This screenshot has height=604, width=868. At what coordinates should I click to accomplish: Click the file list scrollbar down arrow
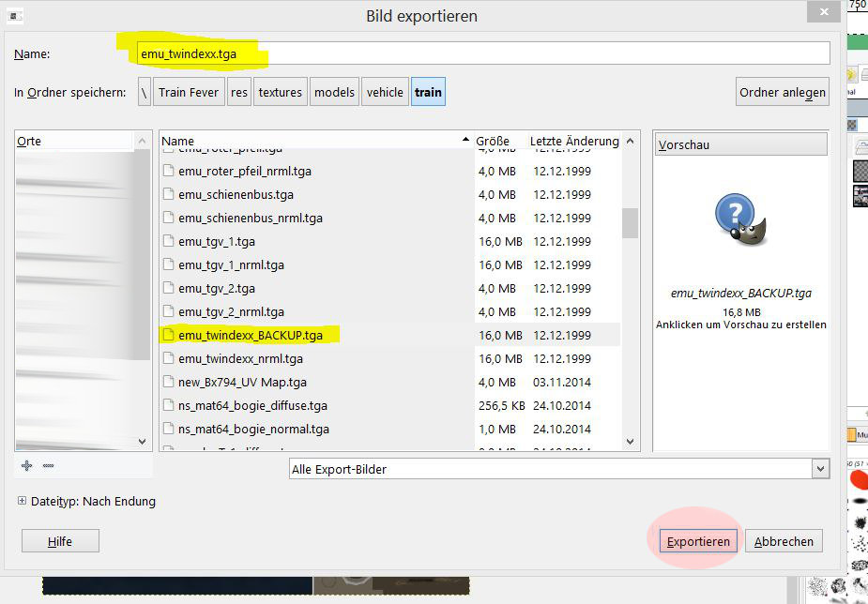pos(630,442)
